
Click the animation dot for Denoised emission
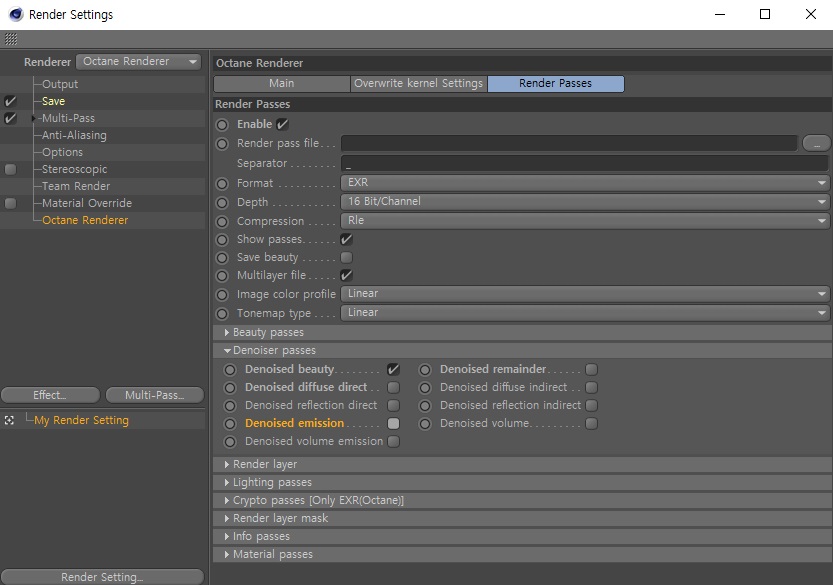pos(230,424)
